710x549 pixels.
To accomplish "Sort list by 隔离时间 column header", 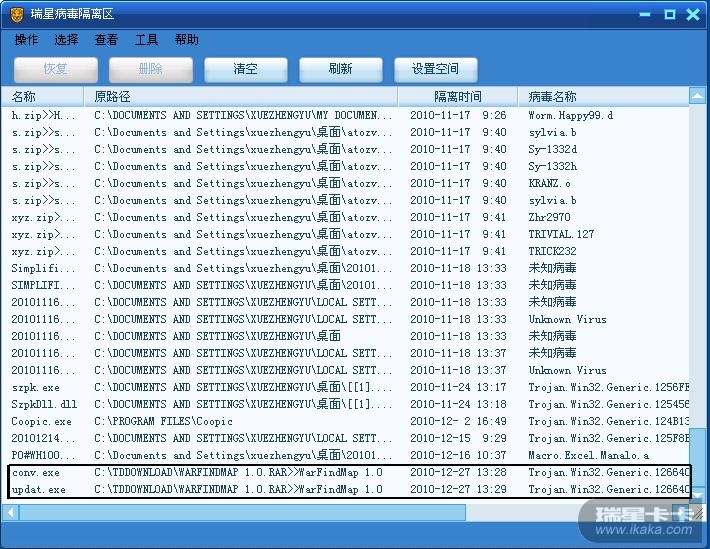I will coord(458,96).
